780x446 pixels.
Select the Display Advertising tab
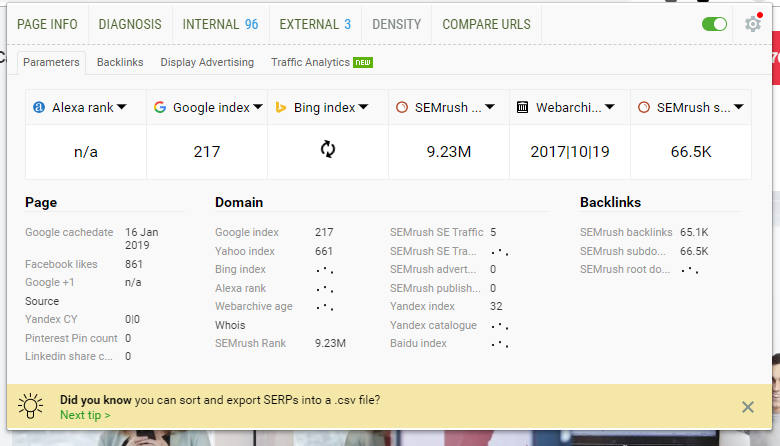click(207, 62)
